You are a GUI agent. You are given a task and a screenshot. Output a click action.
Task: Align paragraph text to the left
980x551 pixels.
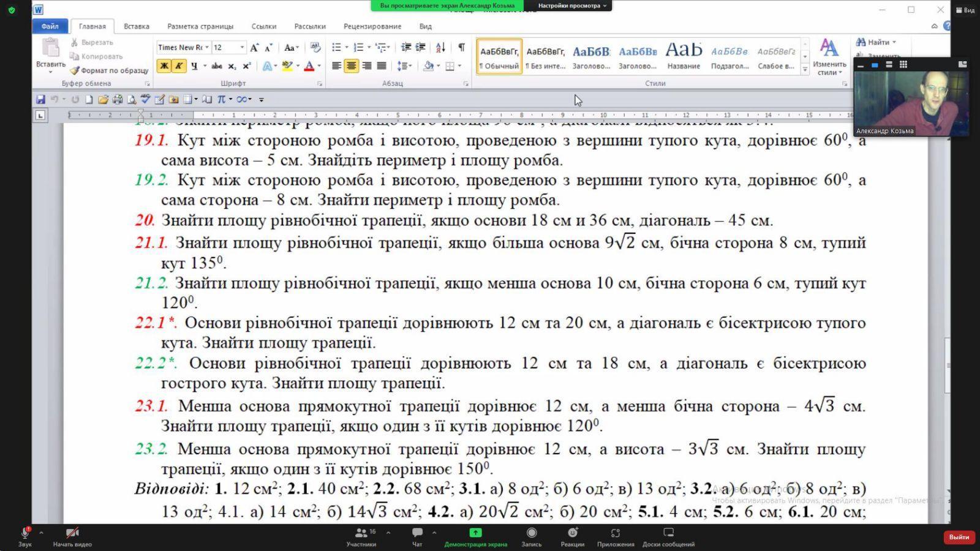click(x=336, y=66)
